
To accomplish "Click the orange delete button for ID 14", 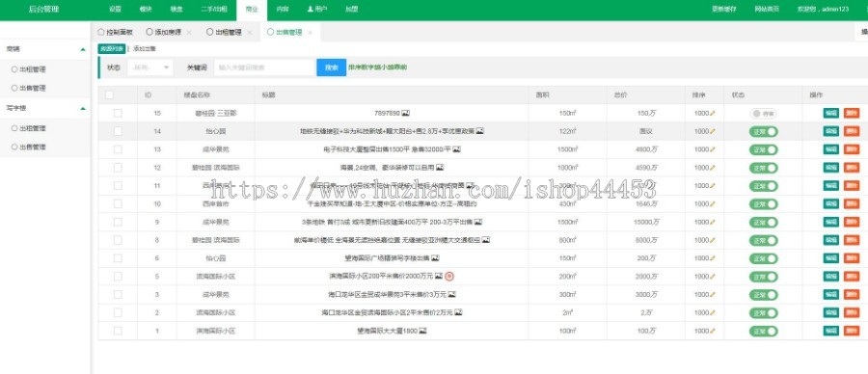I will pyautogui.click(x=852, y=132).
